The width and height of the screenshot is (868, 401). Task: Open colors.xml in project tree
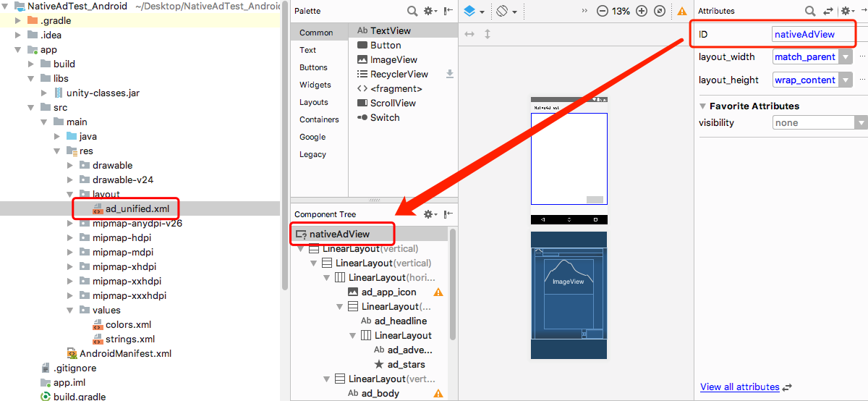[128, 324]
